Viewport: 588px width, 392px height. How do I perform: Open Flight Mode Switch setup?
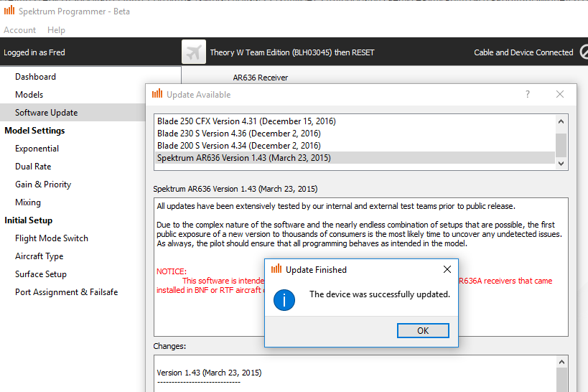pos(51,238)
